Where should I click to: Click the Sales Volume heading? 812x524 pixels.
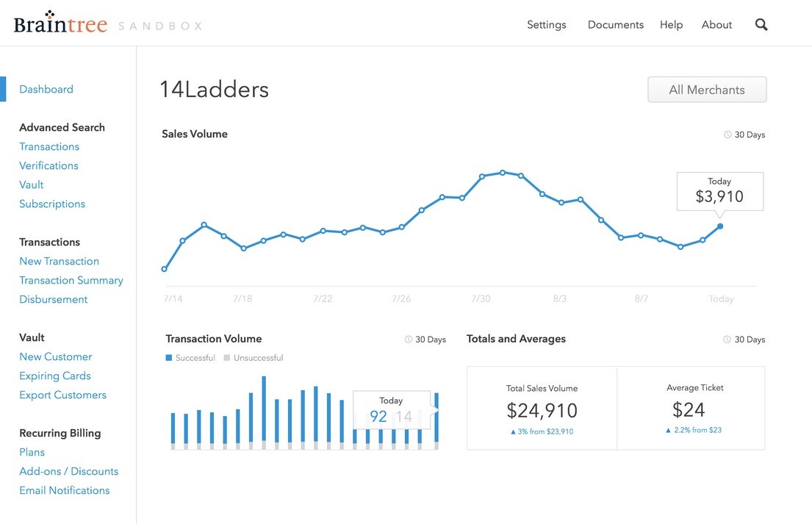click(x=195, y=134)
